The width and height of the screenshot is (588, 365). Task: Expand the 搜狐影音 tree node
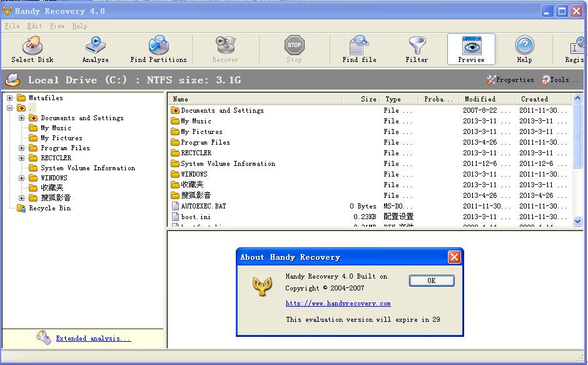point(22,198)
